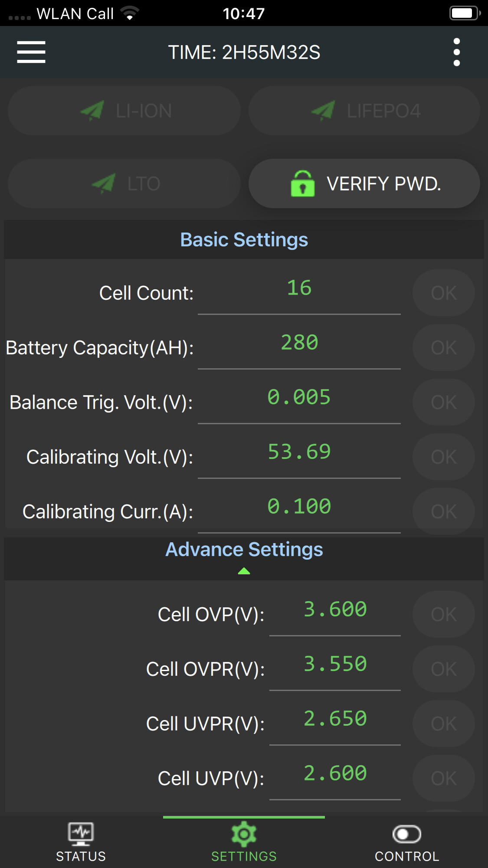Collapse Advance Settings with green arrow
The width and height of the screenshot is (488, 868).
point(244,571)
